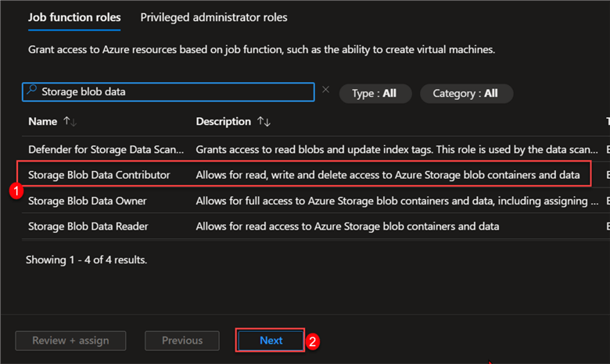
Task: Sort roles by Name column arrows
Action: (70, 122)
